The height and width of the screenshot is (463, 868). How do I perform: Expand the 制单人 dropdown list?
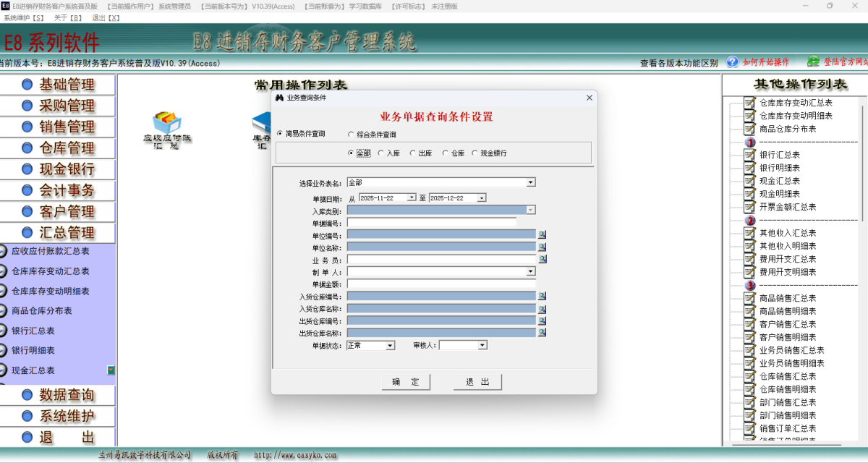530,271
